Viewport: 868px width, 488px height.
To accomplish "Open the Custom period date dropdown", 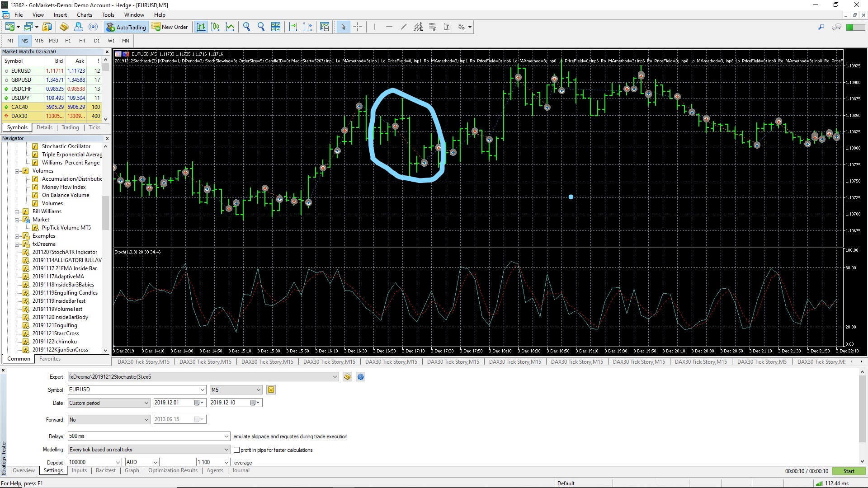I will click(x=146, y=403).
